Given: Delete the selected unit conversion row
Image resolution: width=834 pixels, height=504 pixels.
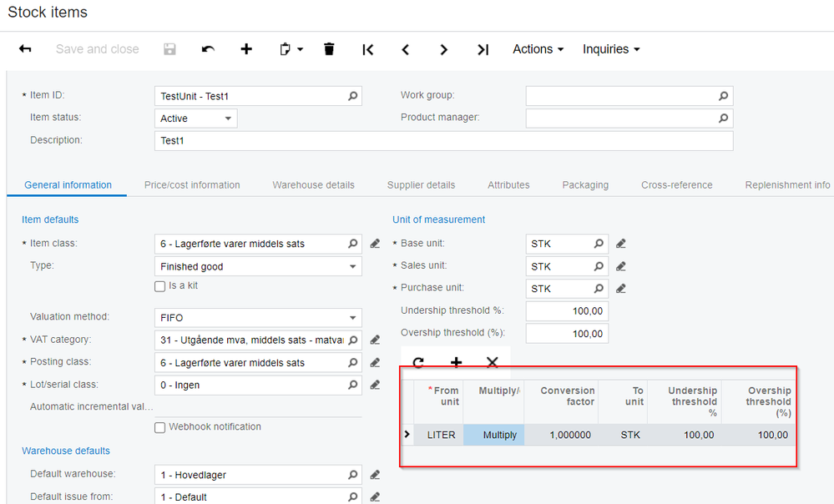Looking at the screenshot, I should (x=492, y=362).
